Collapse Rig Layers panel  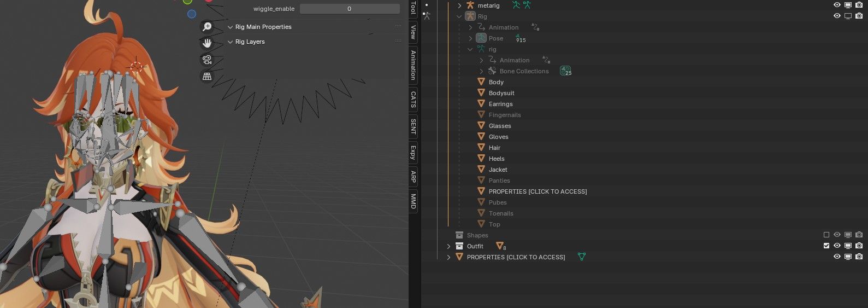point(230,42)
